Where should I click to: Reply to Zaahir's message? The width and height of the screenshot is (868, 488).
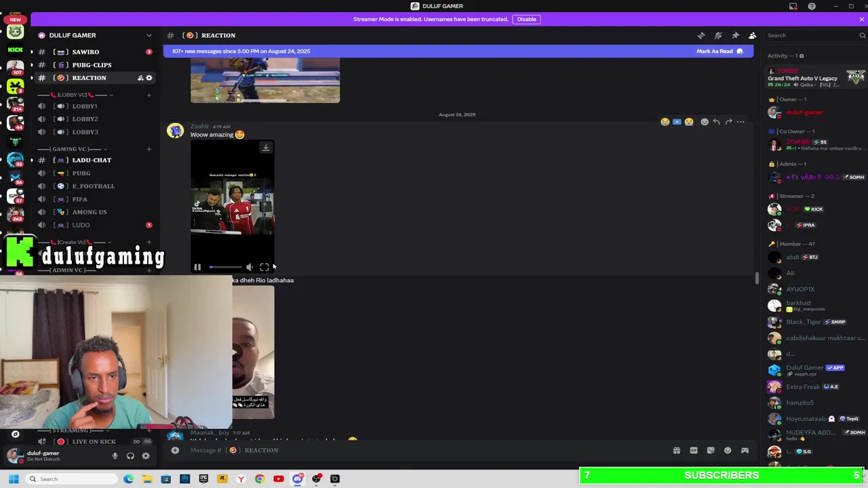pyautogui.click(x=716, y=122)
